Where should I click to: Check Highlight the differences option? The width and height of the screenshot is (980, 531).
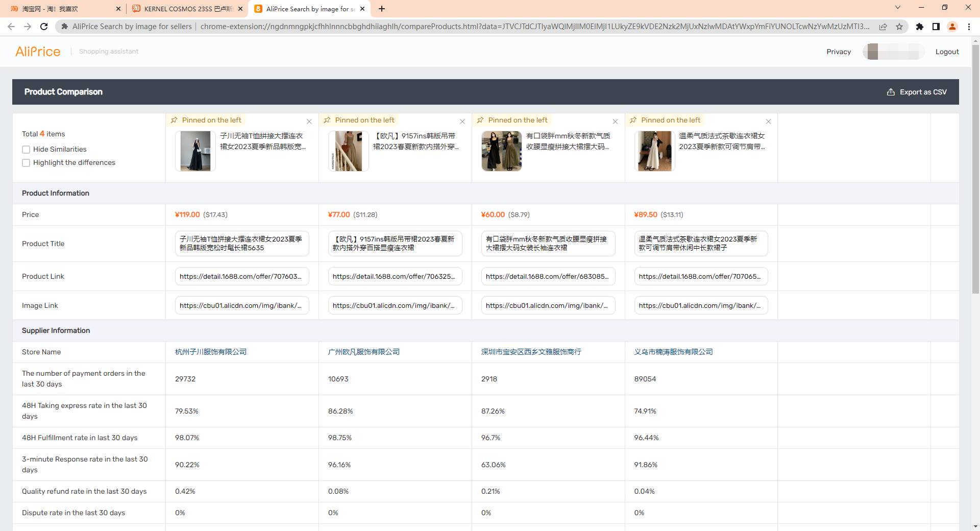click(26, 163)
